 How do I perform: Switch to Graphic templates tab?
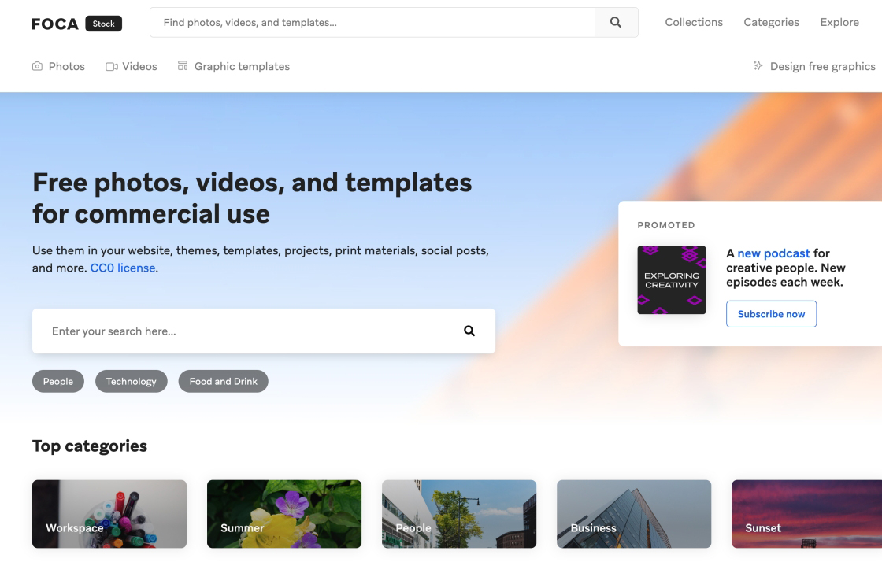tap(242, 66)
